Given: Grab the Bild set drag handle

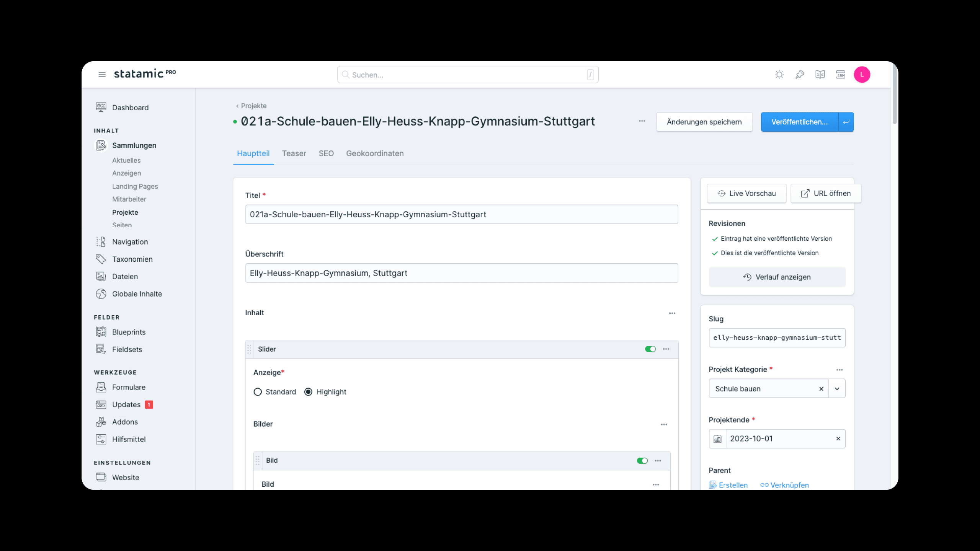Looking at the screenshot, I should tap(258, 461).
